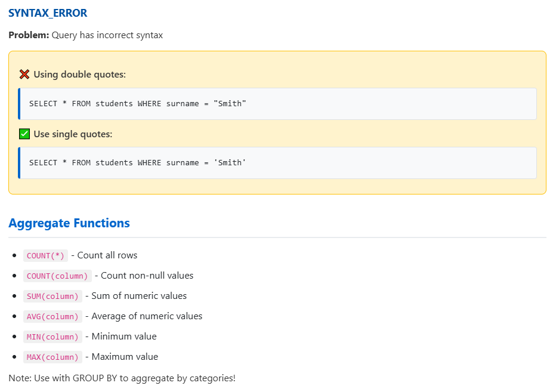Click the SYNTAX_ERROR heading
Screen dimensions: 556x392
47,13
